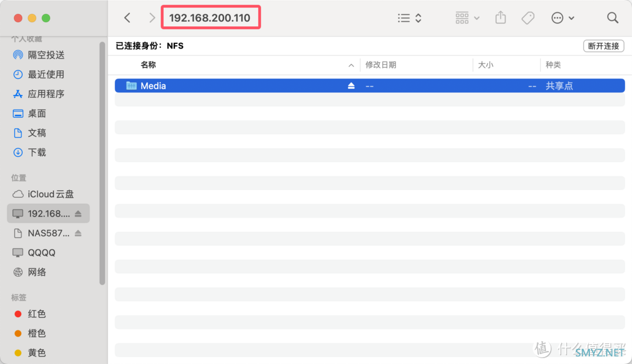Eject NAS587 volume in sidebar
The height and width of the screenshot is (364, 632).
pyautogui.click(x=78, y=233)
